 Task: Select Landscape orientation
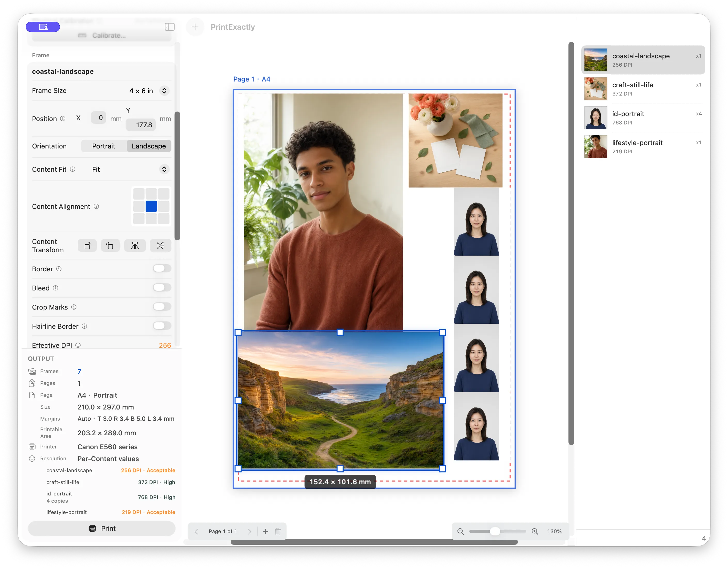[x=149, y=146]
